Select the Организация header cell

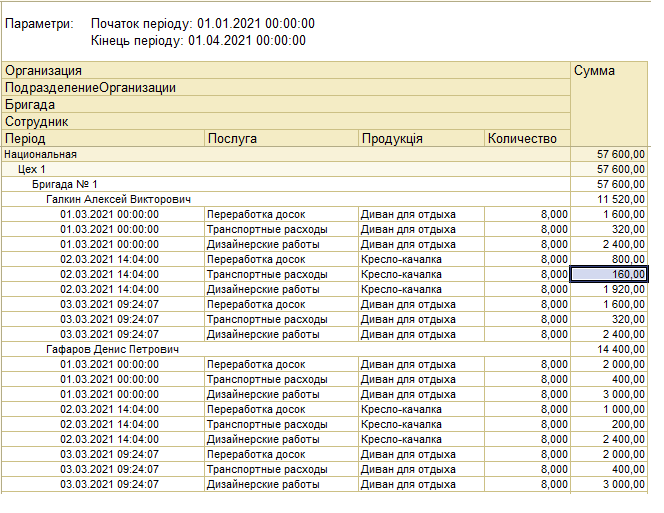(x=286, y=70)
